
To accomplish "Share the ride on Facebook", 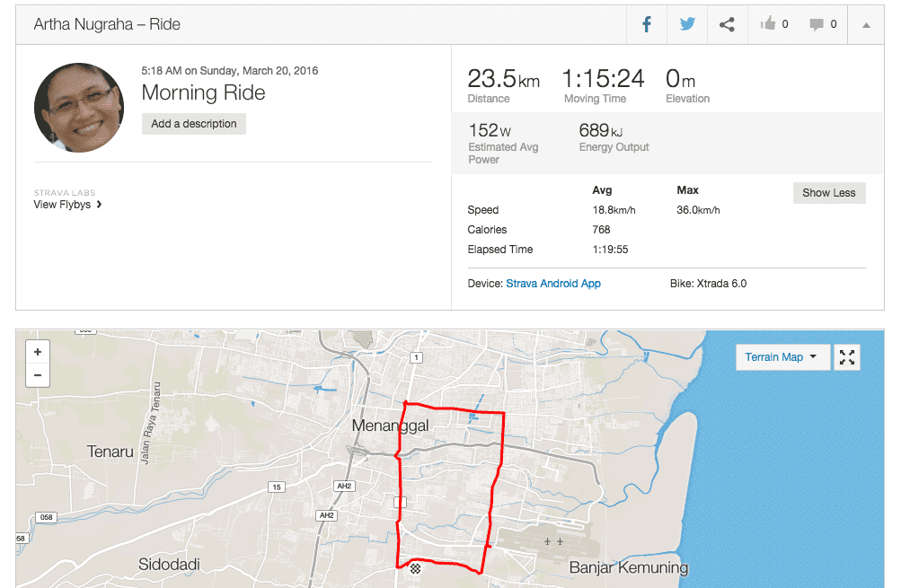I will [647, 25].
